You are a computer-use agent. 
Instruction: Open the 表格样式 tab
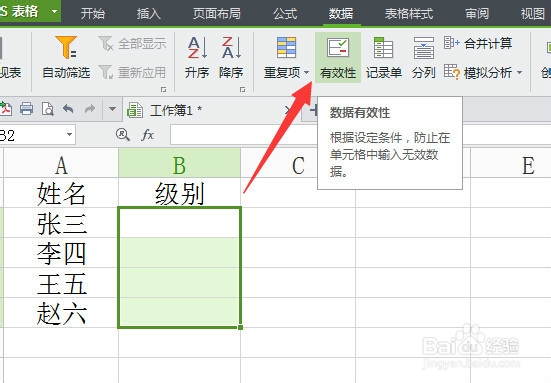point(409,14)
